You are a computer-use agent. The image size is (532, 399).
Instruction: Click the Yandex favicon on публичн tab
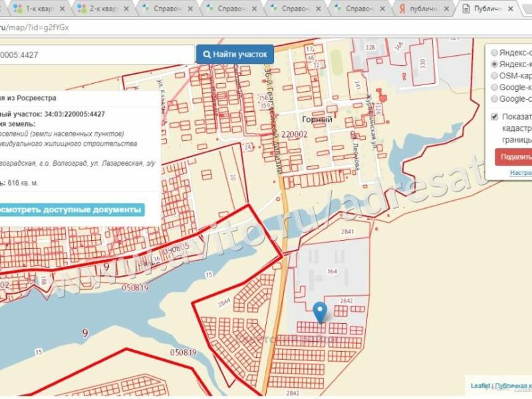point(402,9)
